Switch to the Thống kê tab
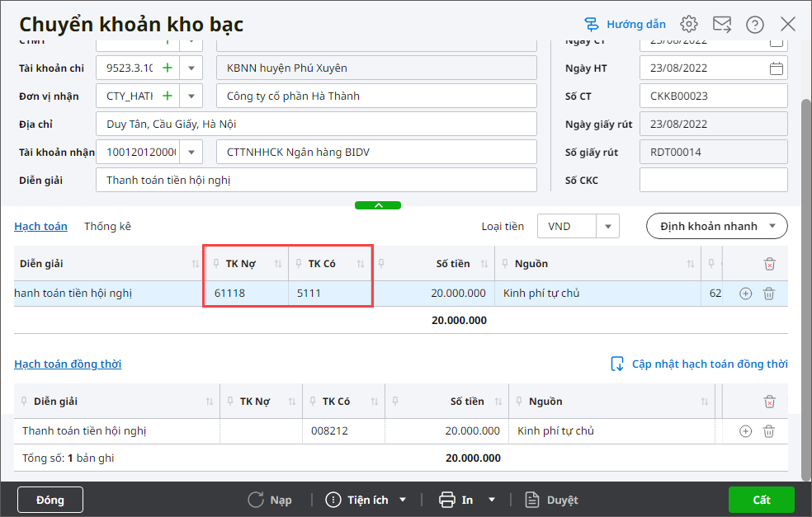This screenshot has height=517, width=812. tap(108, 226)
